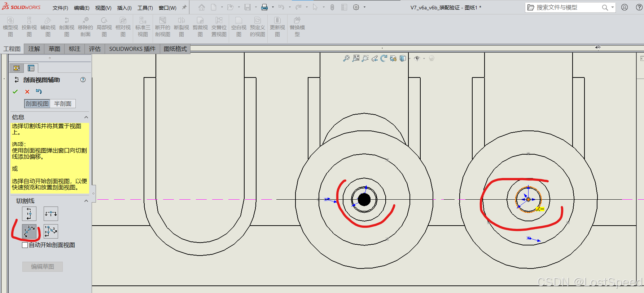Viewport: 644px width, 293px height.
Task: Switch to the 标注 tab
Action: click(x=75, y=49)
